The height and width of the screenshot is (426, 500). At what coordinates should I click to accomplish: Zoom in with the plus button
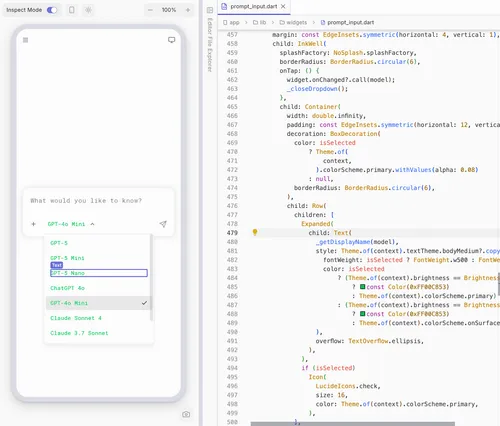188,10
